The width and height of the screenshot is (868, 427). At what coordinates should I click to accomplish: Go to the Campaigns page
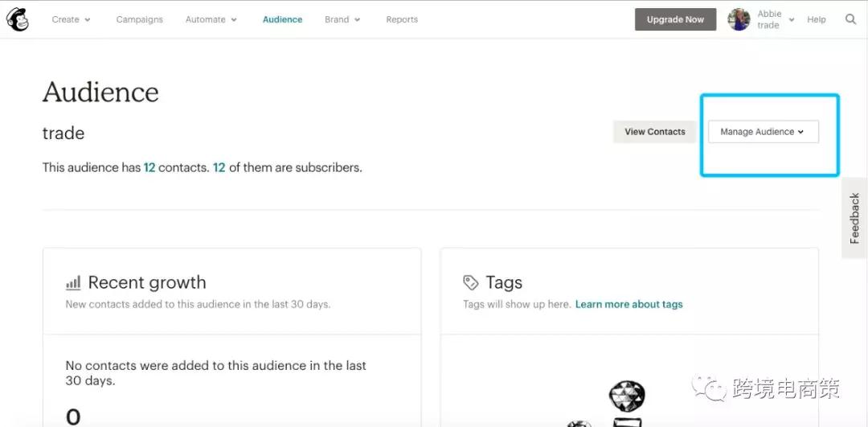(x=140, y=19)
